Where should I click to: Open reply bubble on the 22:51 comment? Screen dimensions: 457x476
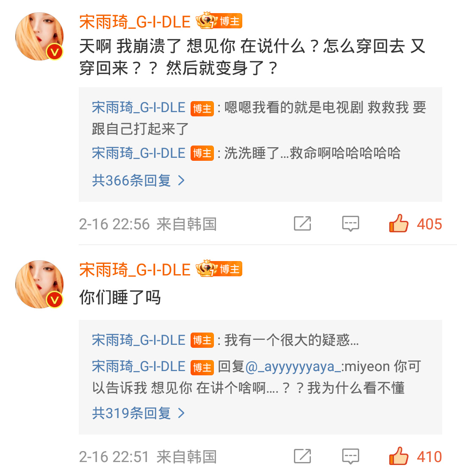[351, 456]
